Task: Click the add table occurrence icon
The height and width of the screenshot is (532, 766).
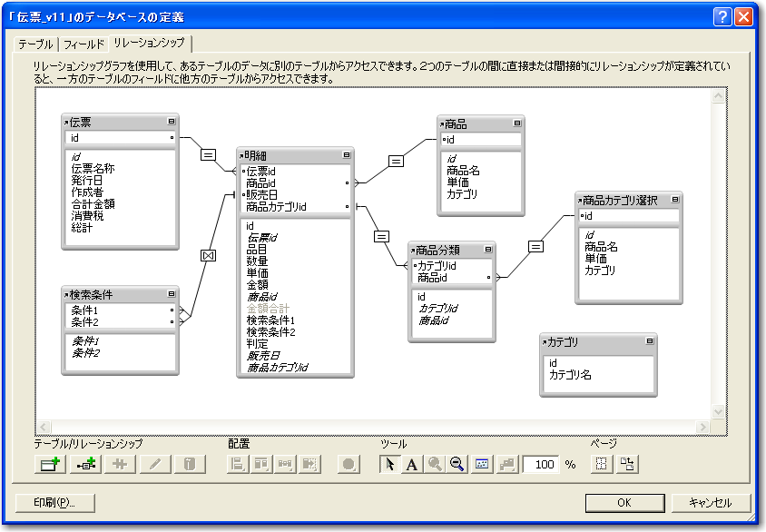Action: pyautogui.click(x=49, y=464)
